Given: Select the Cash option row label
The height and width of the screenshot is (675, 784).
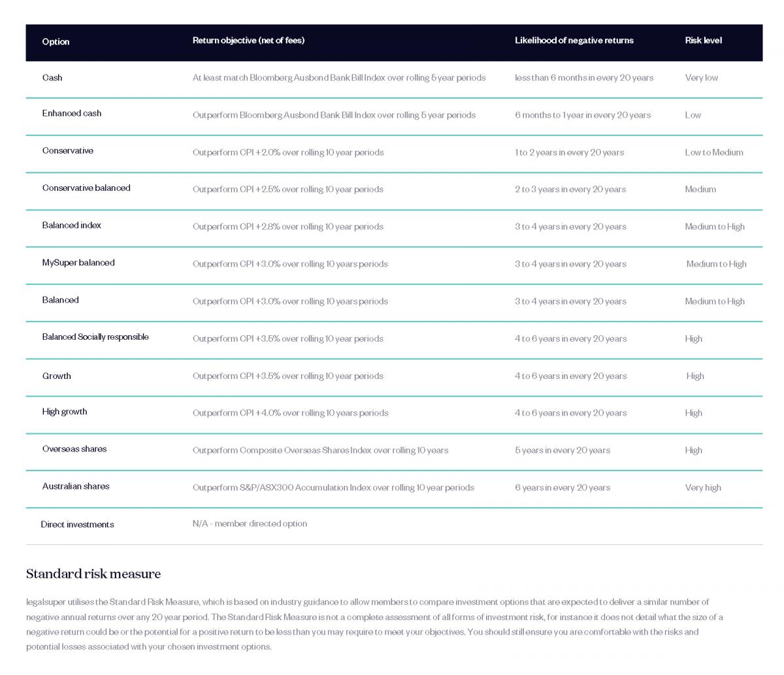Looking at the screenshot, I should point(52,78).
